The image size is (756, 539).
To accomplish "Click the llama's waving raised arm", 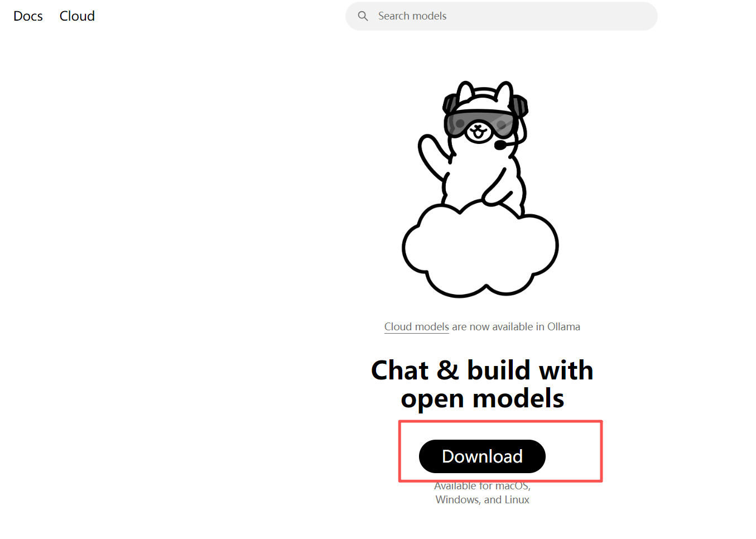I will (434, 156).
